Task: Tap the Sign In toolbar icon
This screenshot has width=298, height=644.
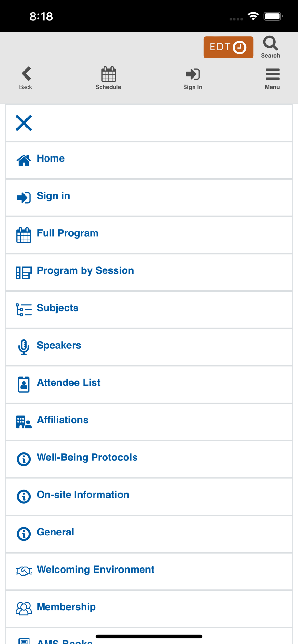Action: click(x=193, y=74)
